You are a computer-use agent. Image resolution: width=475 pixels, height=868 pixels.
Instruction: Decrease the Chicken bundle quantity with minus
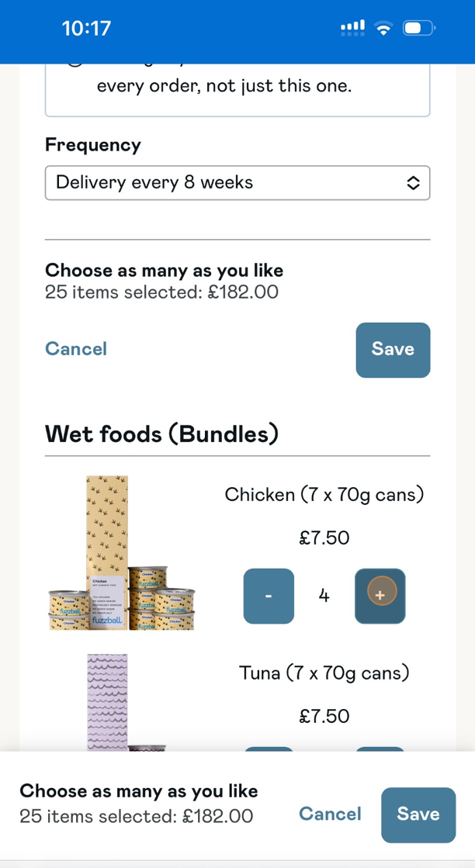[269, 596]
